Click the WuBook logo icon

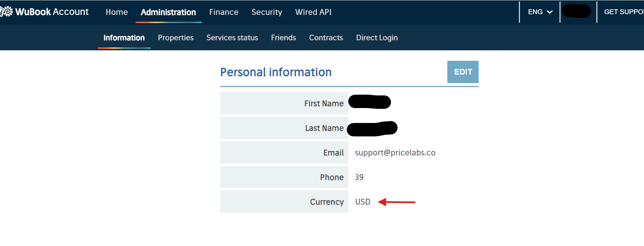(x=6, y=12)
